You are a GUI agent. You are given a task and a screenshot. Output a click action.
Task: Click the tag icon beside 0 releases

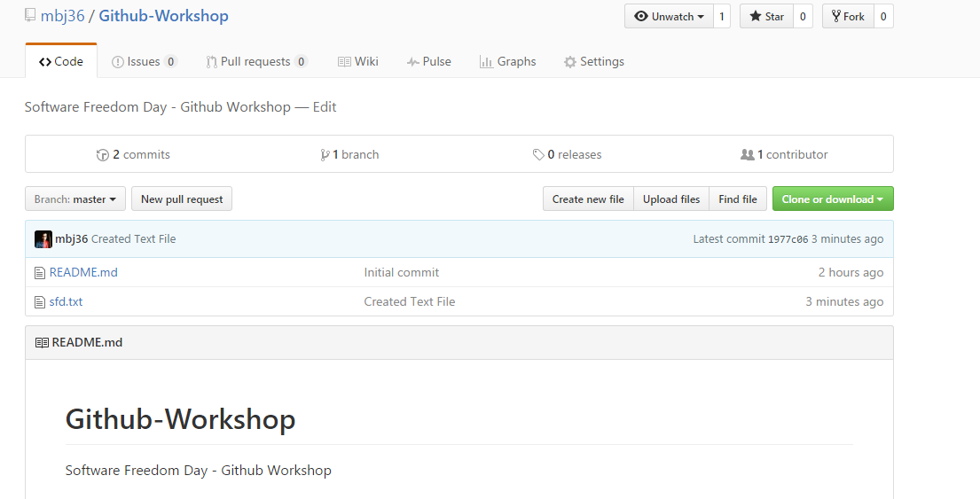pos(538,155)
